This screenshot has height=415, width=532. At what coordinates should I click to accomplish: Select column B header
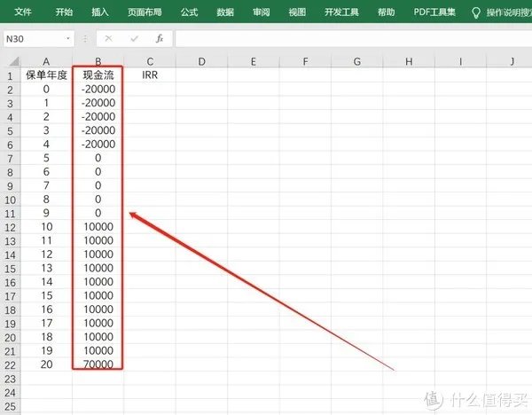pyautogui.click(x=98, y=61)
